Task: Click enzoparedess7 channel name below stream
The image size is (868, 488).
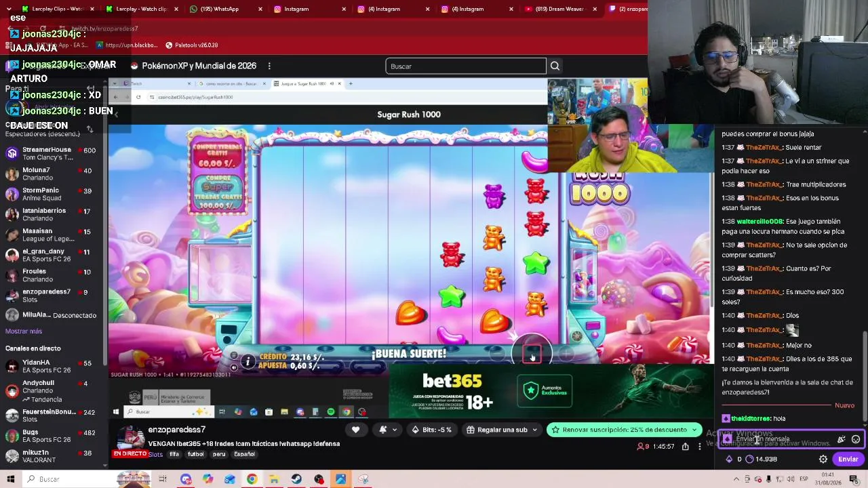Action: tap(177, 430)
